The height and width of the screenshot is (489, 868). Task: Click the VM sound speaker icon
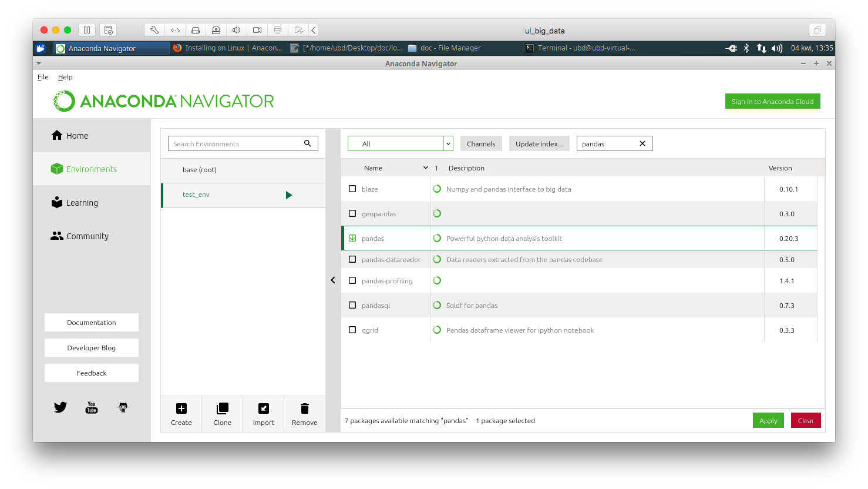237,30
